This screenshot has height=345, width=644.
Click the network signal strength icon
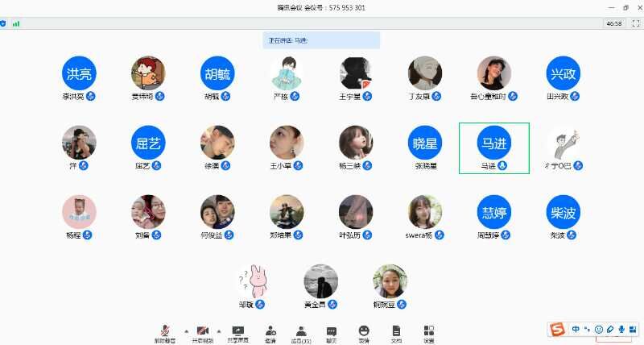pyautogui.click(x=16, y=24)
